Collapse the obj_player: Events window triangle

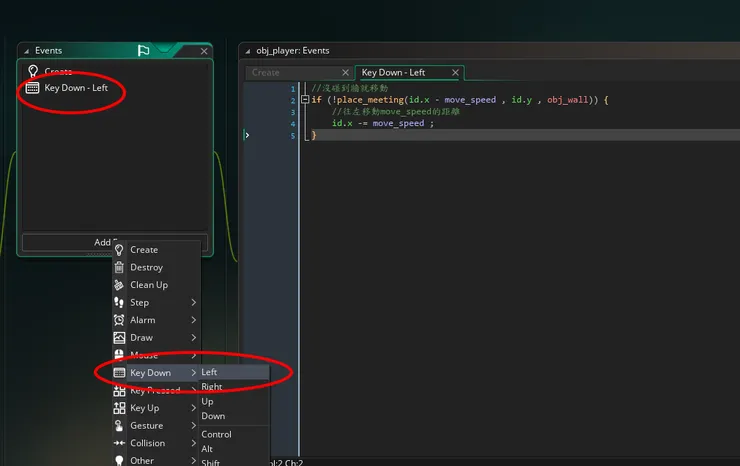[247, 51]
